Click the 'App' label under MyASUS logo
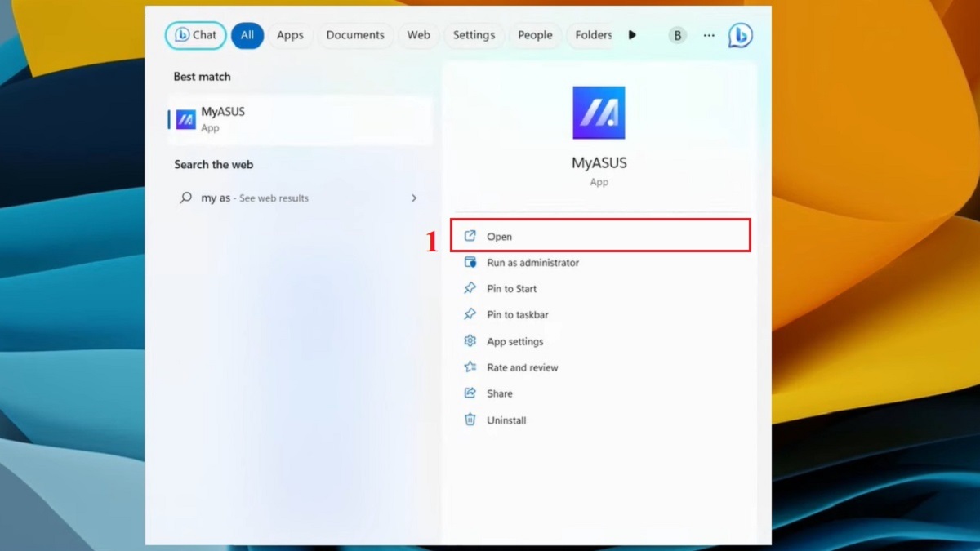The image size is (980, 551). click(x=599, y=182)
